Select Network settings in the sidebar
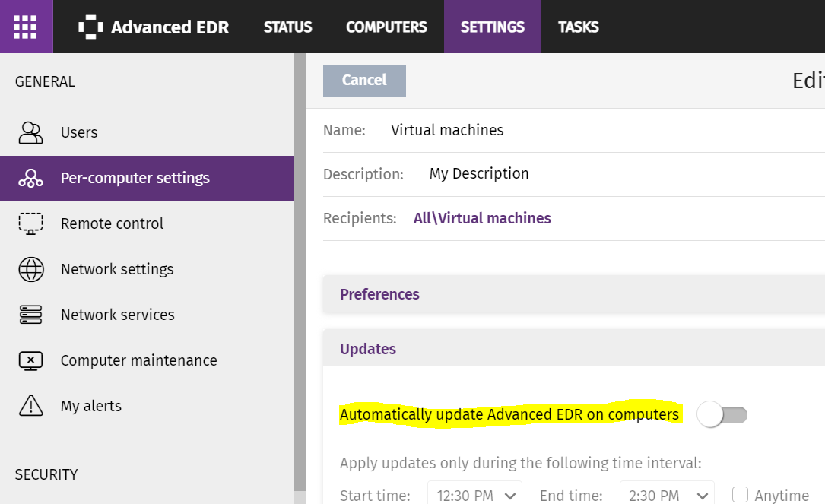This screenshot has height=504, width=825. coord(146,269)
